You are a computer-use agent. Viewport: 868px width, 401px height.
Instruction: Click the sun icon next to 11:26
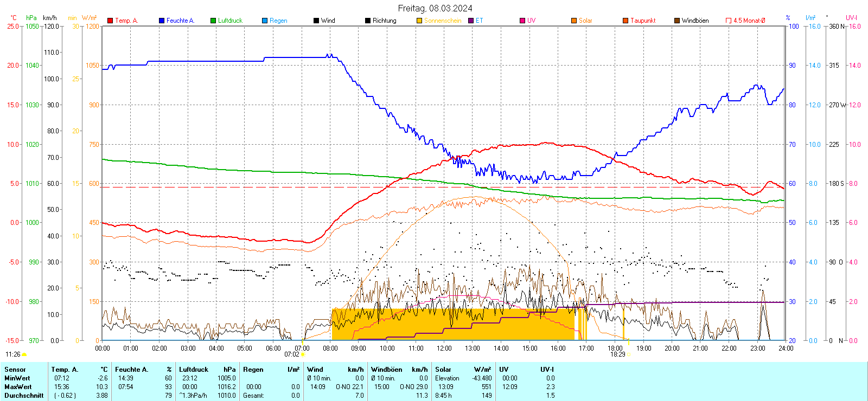(24, 354)
